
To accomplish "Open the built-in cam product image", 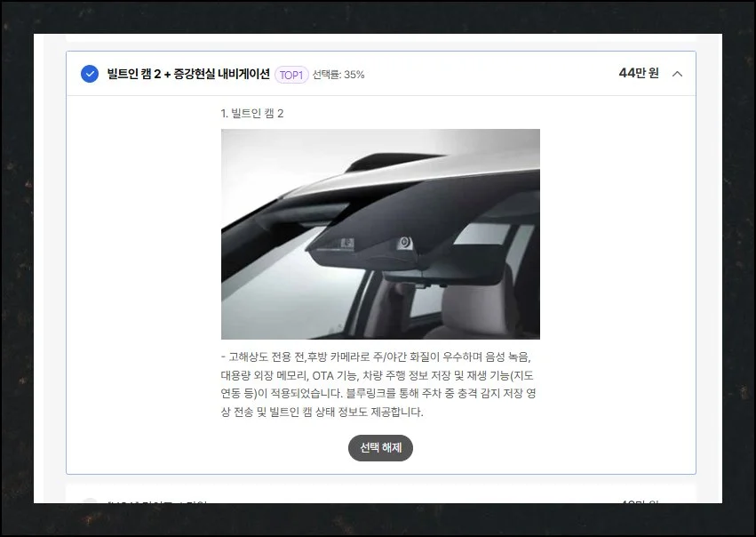I will click(x=380, y=234).
